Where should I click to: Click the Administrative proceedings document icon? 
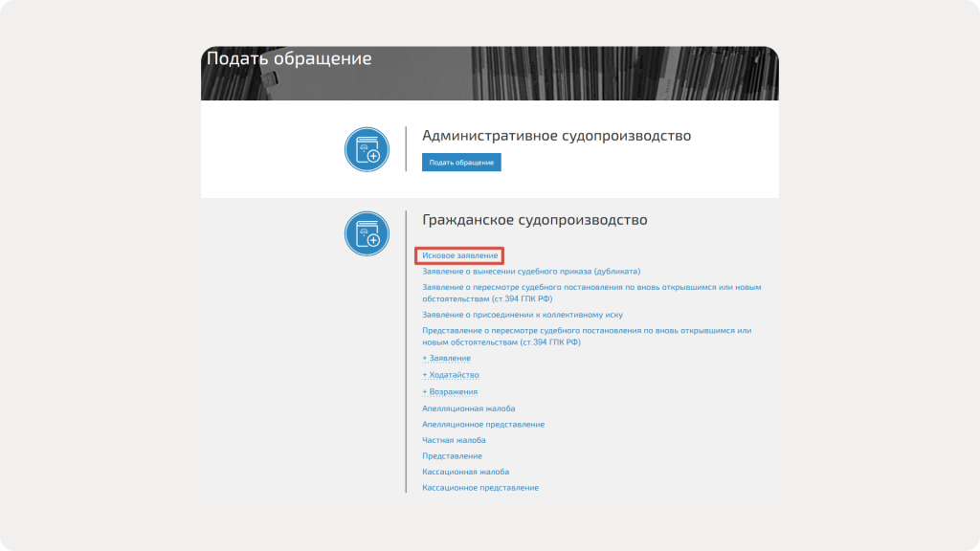367,150
